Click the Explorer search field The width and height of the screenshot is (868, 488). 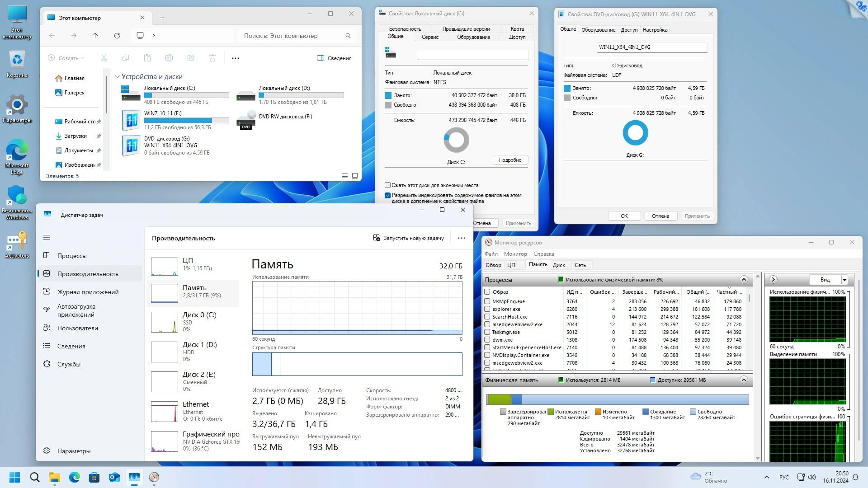(294, 35)
